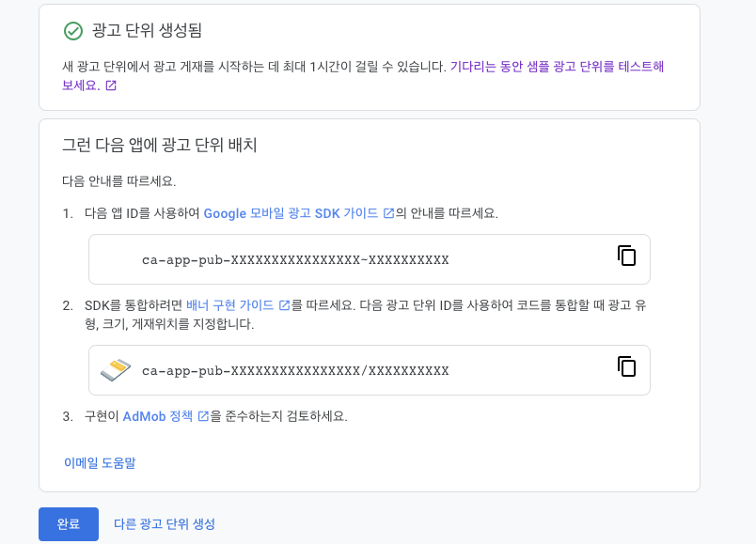Image resolution: width=756 pixels, height=544 pixels.
Task: Open external icon beside 배너 구현 가이드
Action: (285, 305)
